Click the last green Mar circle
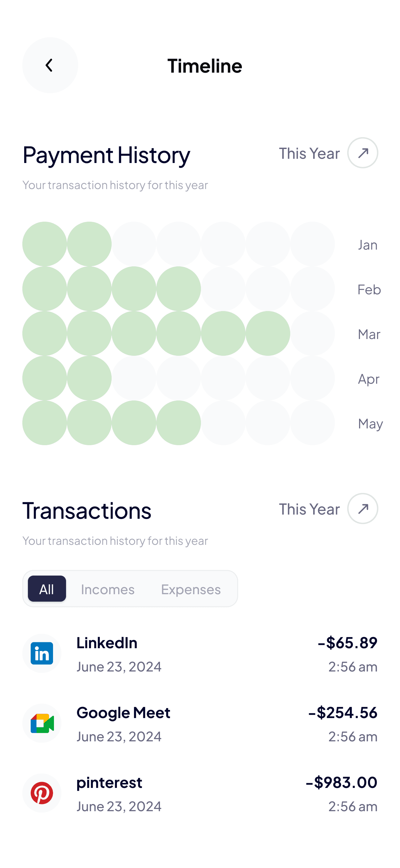Image resolution: width=400 pixels, height=868 pixels. click(x=268, y=333)
